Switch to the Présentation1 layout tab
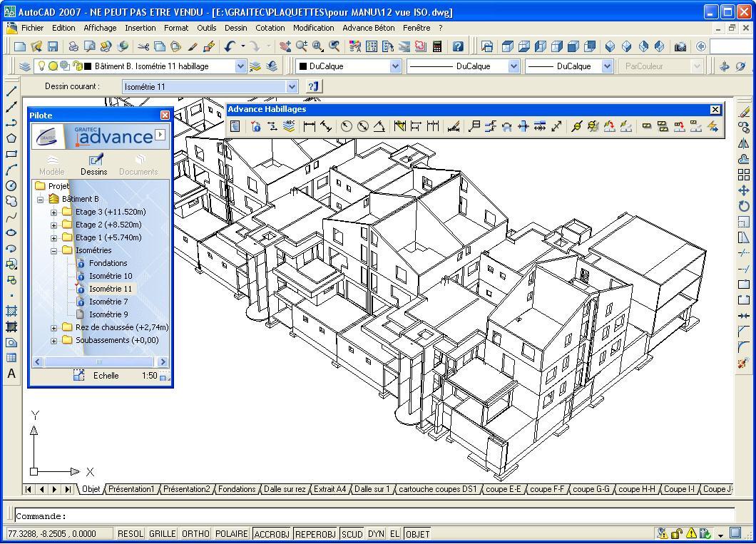 (131, 489)
